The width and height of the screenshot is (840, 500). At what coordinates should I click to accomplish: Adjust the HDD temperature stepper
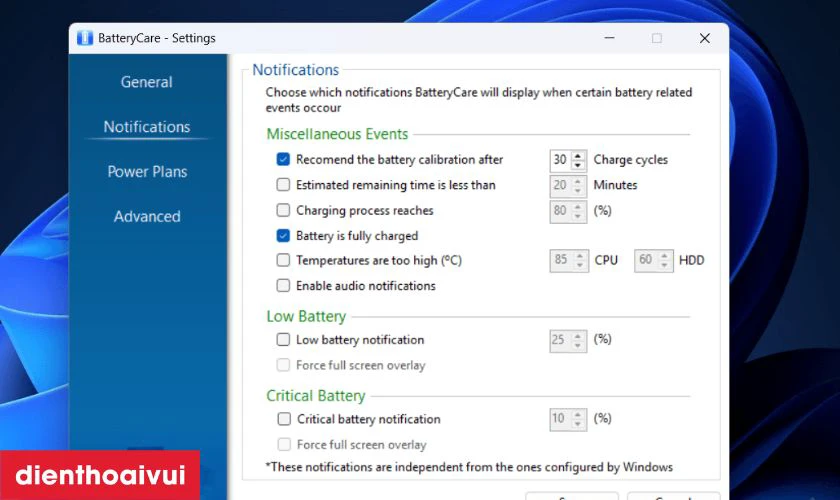pos(665,261)
